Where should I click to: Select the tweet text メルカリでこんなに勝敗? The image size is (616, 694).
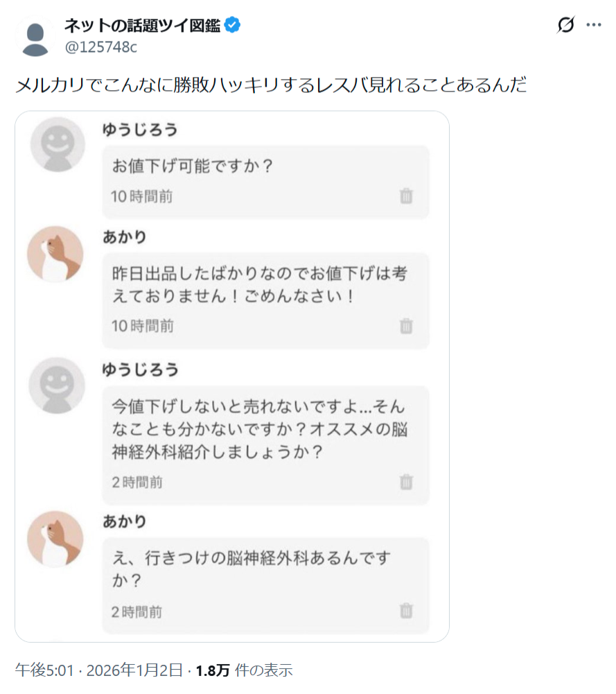[x=271, y=84]
